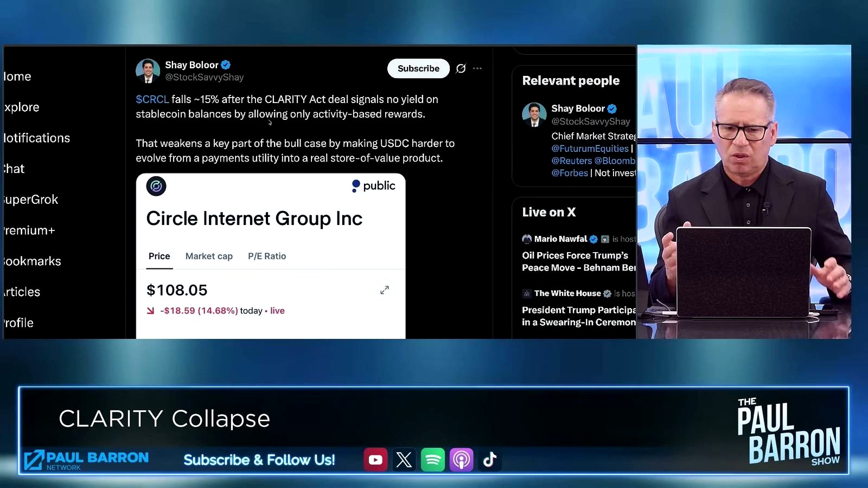Click the Shay Boloor name under Relevant people

[578, 108]
